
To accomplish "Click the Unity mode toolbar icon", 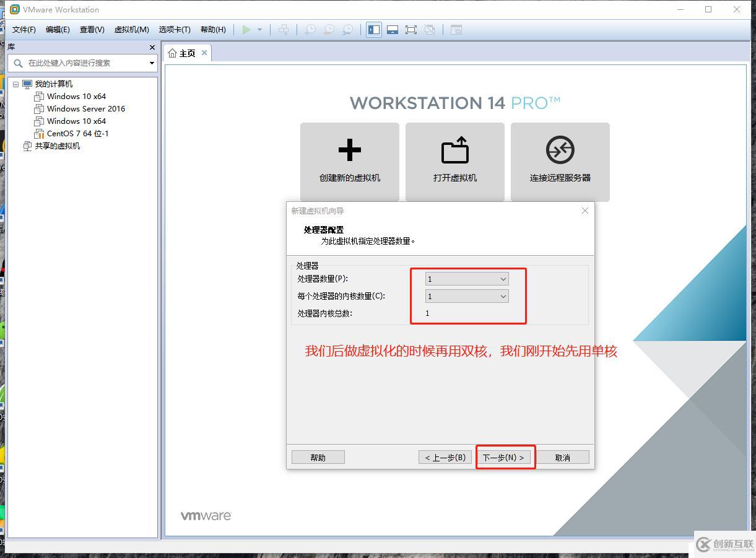I will (430, 30).
